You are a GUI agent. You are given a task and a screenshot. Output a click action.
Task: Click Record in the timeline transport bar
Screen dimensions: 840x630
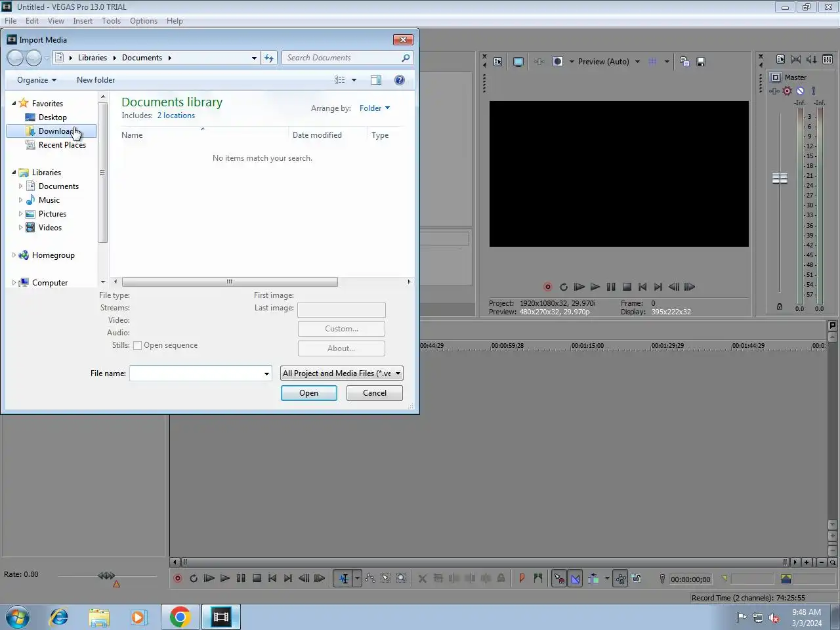178,579
